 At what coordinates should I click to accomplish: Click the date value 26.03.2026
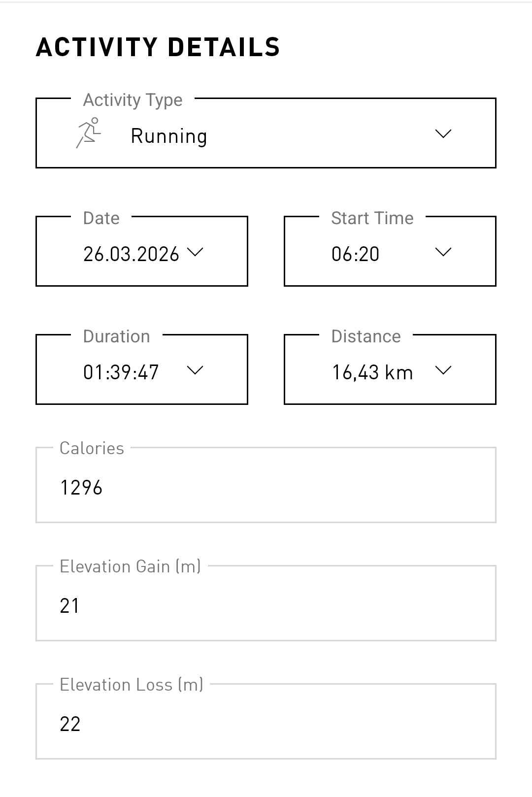[131, 254]
